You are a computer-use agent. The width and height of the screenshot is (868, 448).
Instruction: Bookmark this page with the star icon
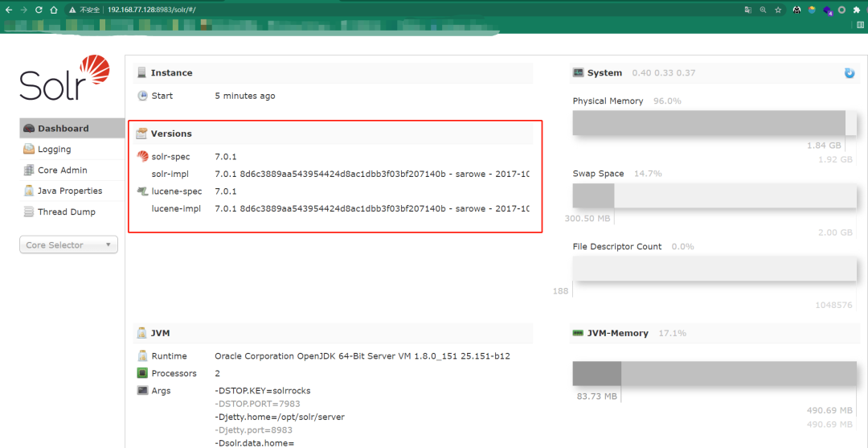(x=778, y=10)
